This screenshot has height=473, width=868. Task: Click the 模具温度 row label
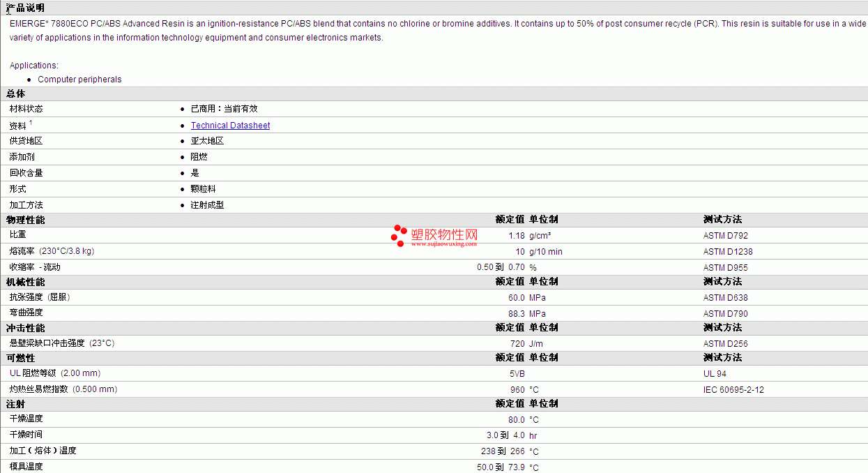[x=26, y=467]
